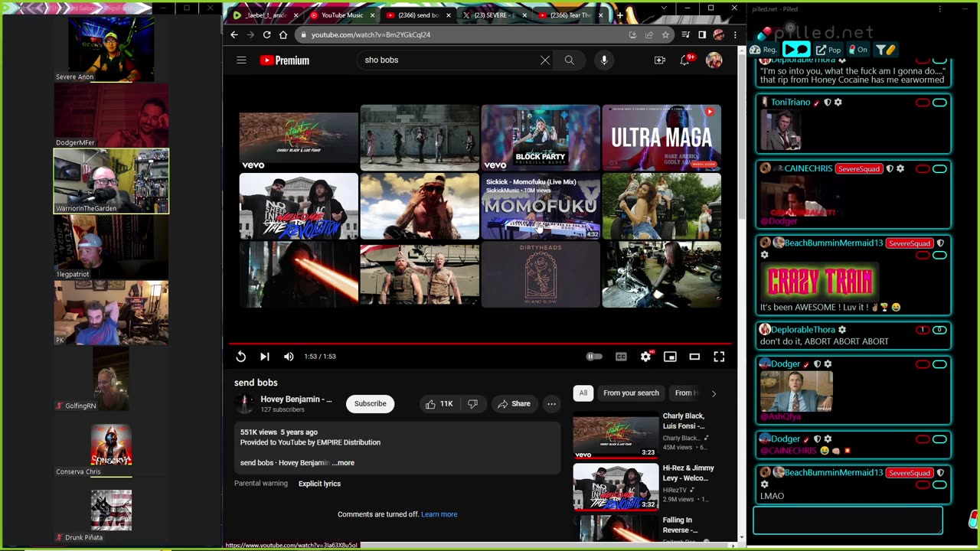Skip to the next video

pos(265,357)
